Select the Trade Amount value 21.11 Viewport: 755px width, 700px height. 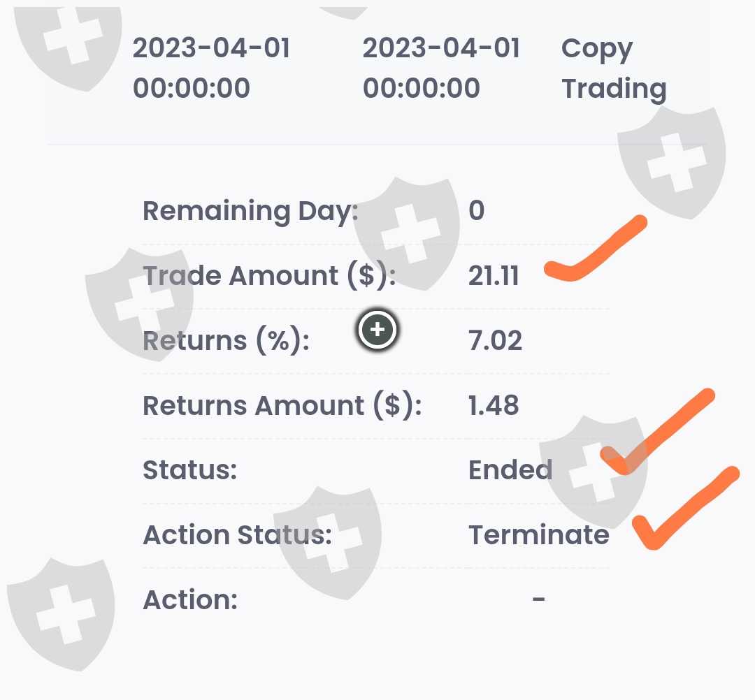pyautogui.click(x=494, y=276)
